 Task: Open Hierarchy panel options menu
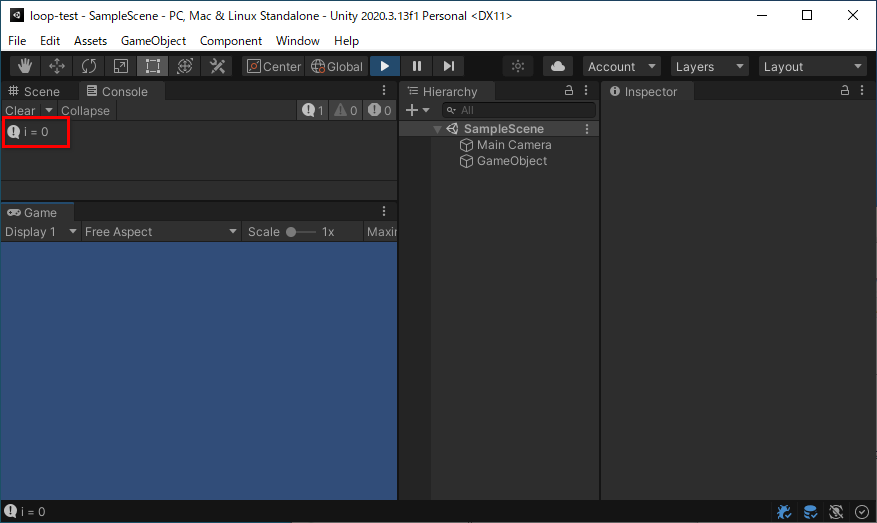(586, 91)
